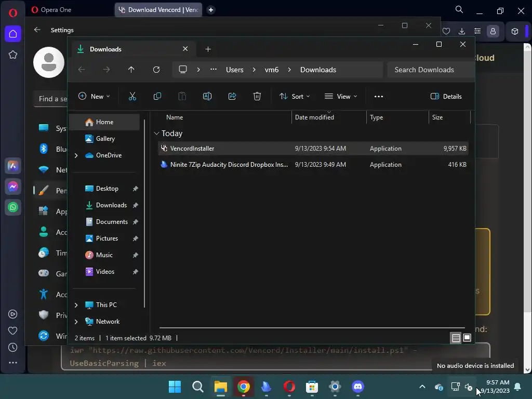This screenshot has width=532, height=399.
Task: Click the Rename icon in Explorer toolbar
Action: click(207, 96)
